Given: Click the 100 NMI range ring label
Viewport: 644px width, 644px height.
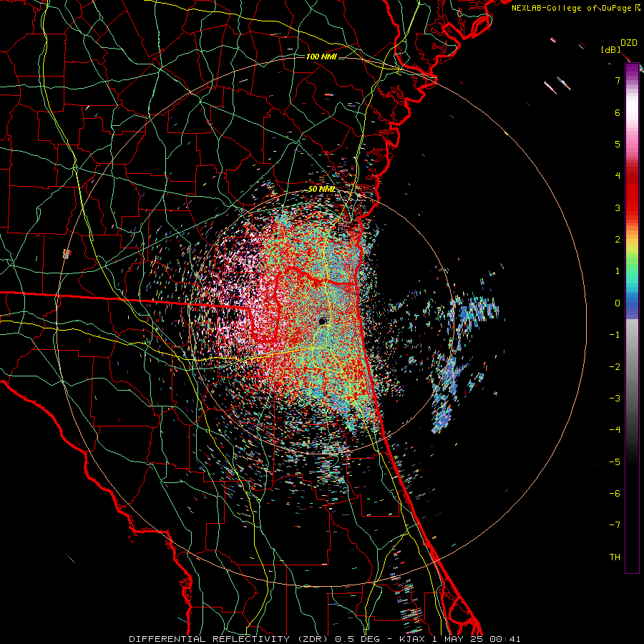Looking at the screenshot, I should [321, 57].
